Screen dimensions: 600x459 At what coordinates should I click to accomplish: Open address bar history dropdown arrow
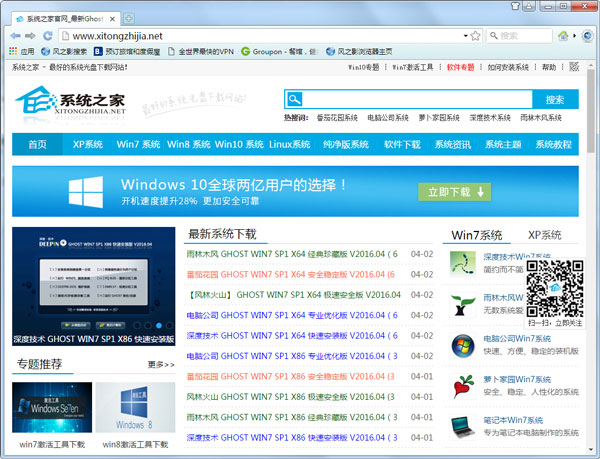point(465,36)
